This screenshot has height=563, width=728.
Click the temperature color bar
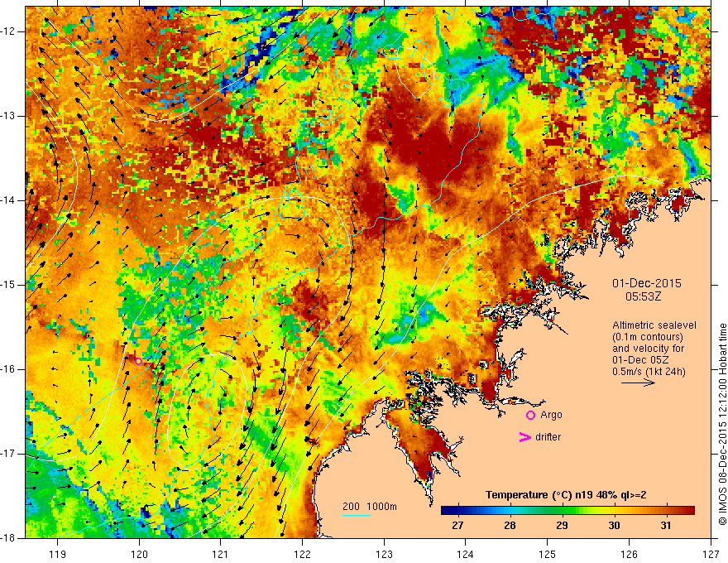click(568, 510)
